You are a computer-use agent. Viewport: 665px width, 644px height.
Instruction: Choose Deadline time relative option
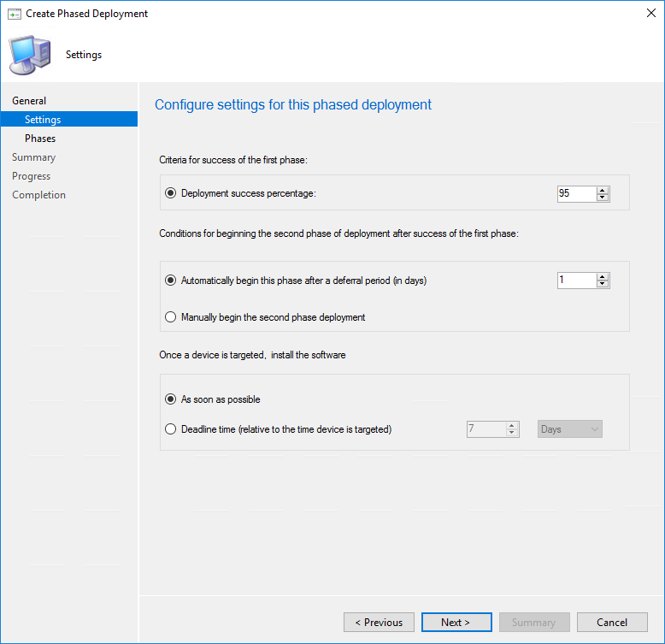point(170,429)
